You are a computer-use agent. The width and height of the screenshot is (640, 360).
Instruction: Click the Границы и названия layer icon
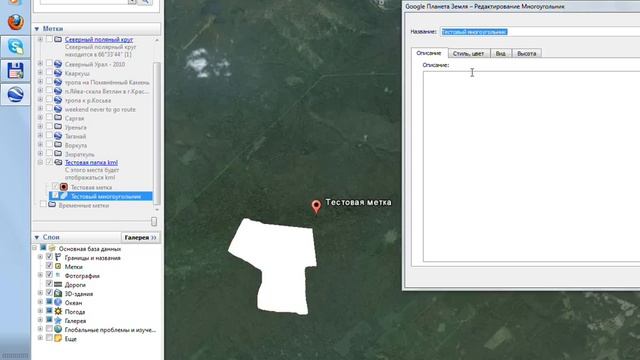(58, 257)
